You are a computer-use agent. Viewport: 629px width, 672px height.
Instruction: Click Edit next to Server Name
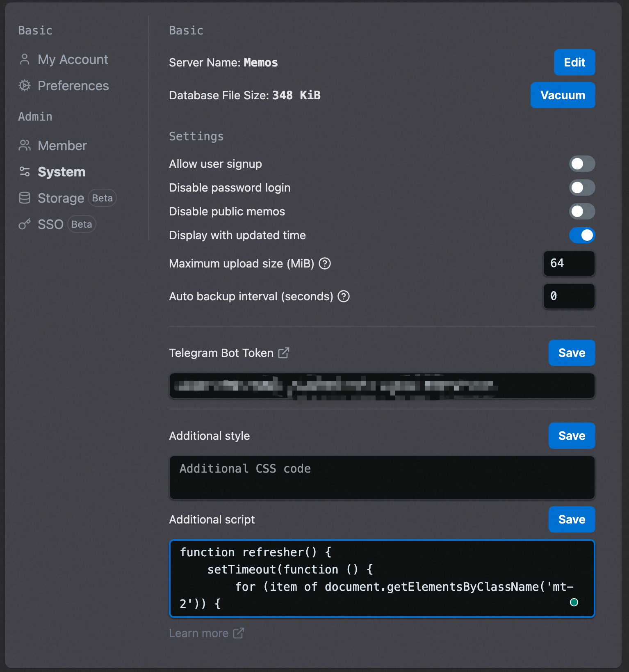(574, 62)
